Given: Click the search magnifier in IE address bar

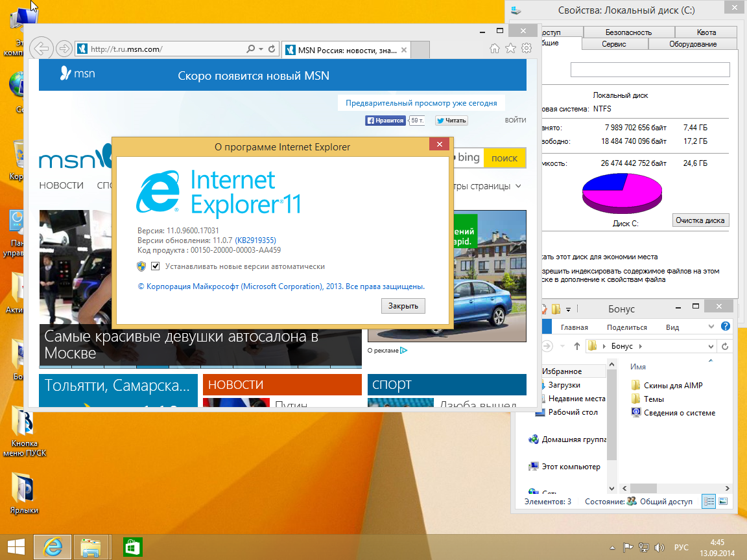Looking at the screenshot, I should click(x=250, y=49).
